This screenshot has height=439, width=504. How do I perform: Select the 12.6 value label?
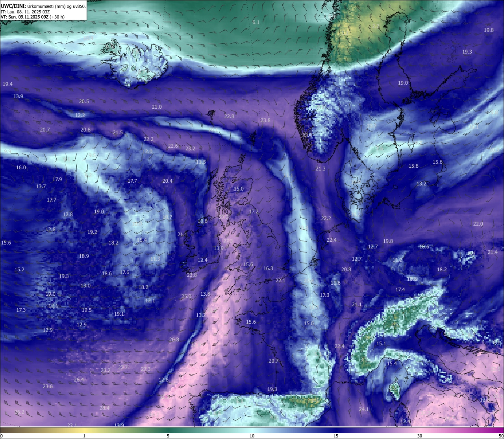click(163, 380)
